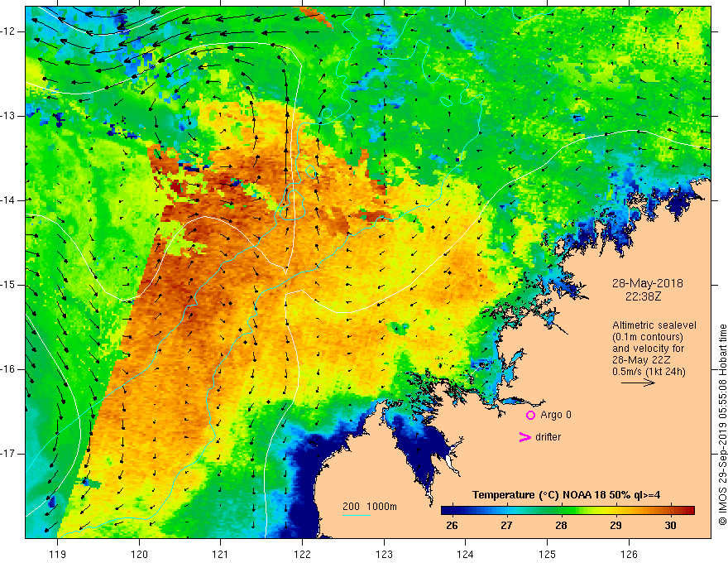
Task: Click the longitude axis label 125
Action: (548, 554)
